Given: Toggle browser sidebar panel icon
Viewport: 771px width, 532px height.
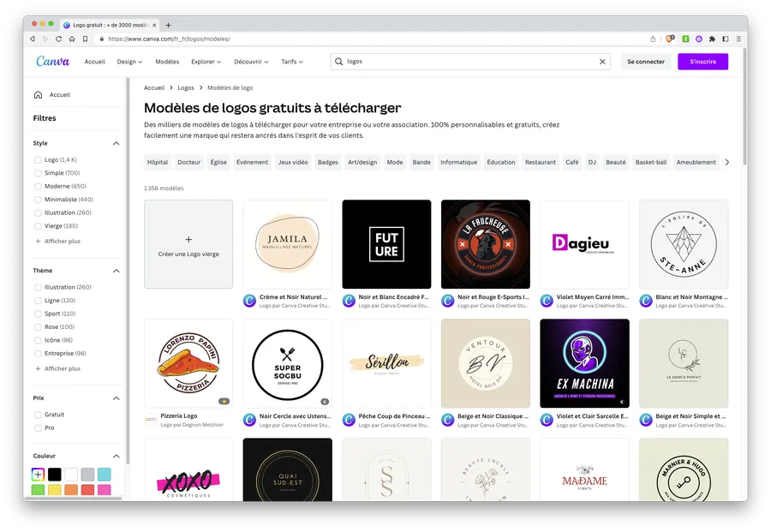Looking at the screenshot, I should point(726,39).
